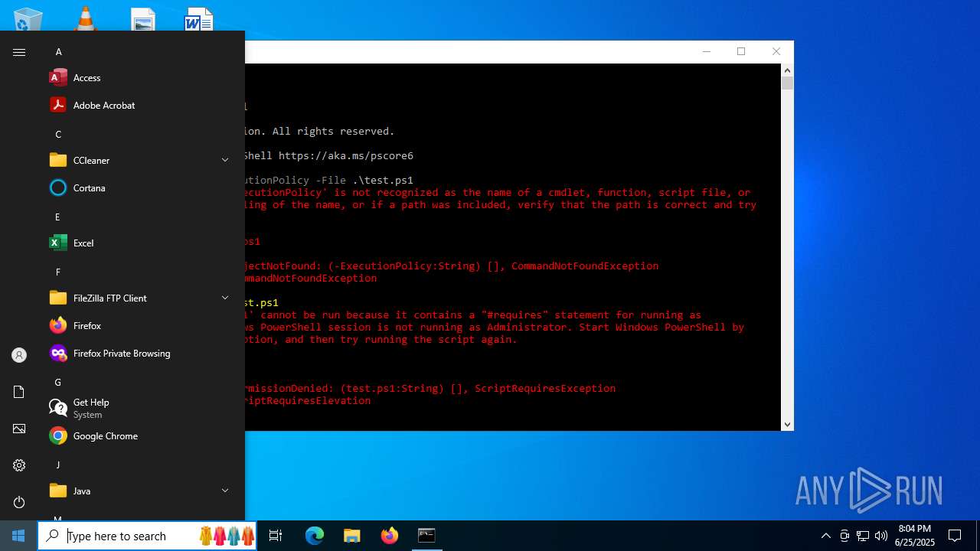Click the PowerShell scrollbar down arrow
The image size is (980, 551).
787,424
